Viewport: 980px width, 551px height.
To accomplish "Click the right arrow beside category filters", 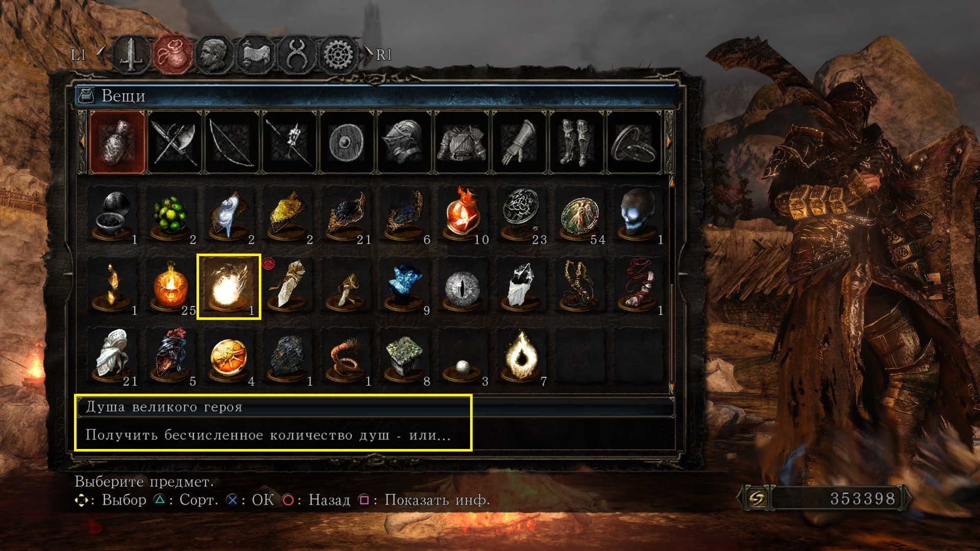I will coord(669,142).
